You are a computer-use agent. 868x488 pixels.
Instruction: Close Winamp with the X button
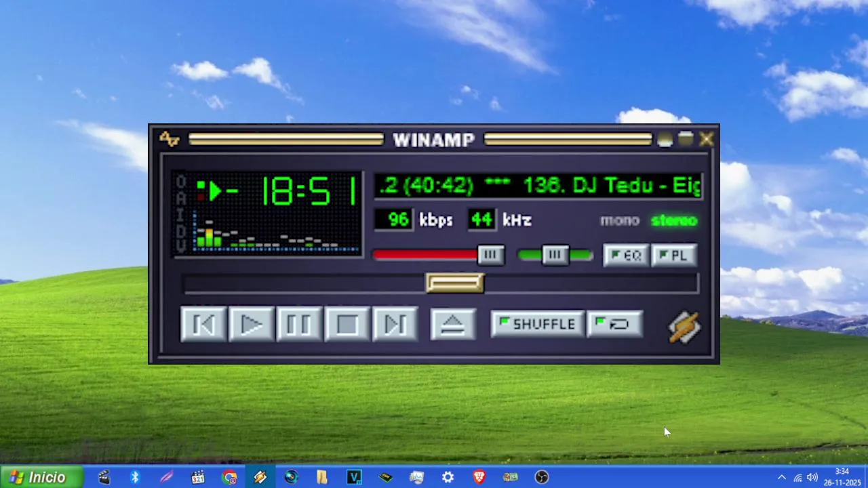707,140
